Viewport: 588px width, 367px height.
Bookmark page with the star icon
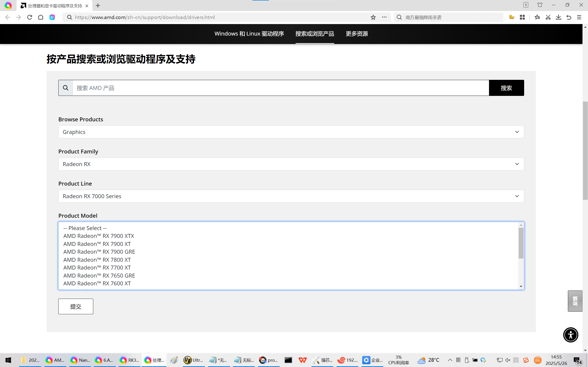(x=373, y=17)
